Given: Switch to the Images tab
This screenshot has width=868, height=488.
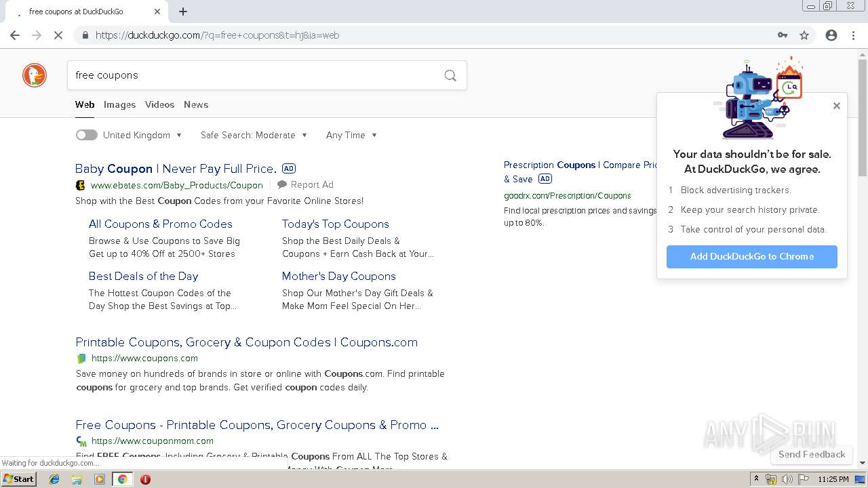Looking at the screenshot, I should pos(119,104).
